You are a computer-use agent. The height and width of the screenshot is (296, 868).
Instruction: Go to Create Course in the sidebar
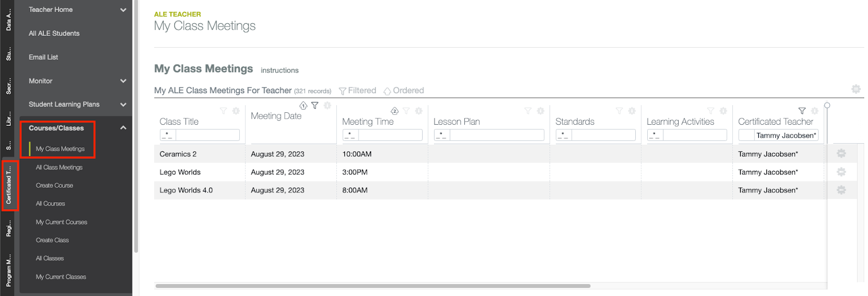pyautogui.click(x=54, y=185)
